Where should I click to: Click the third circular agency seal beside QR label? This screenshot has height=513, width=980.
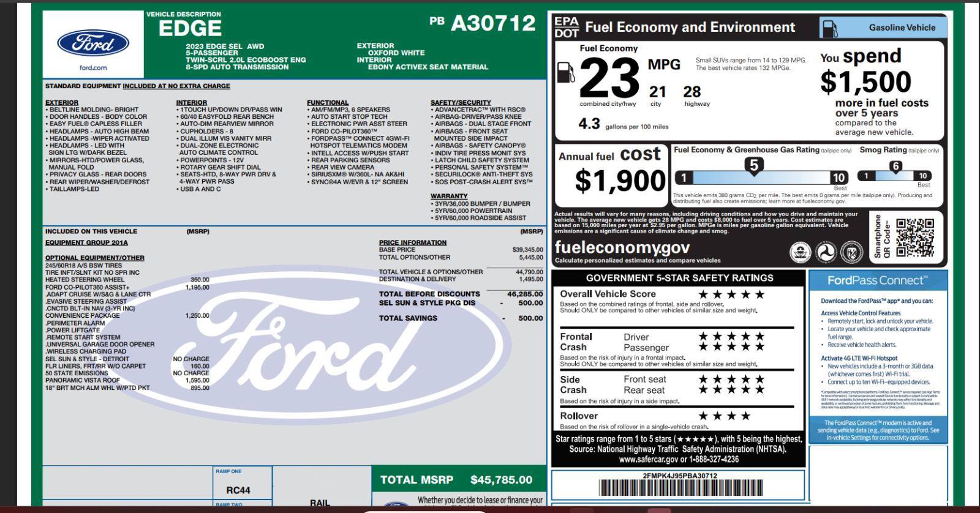pos(851,251)
